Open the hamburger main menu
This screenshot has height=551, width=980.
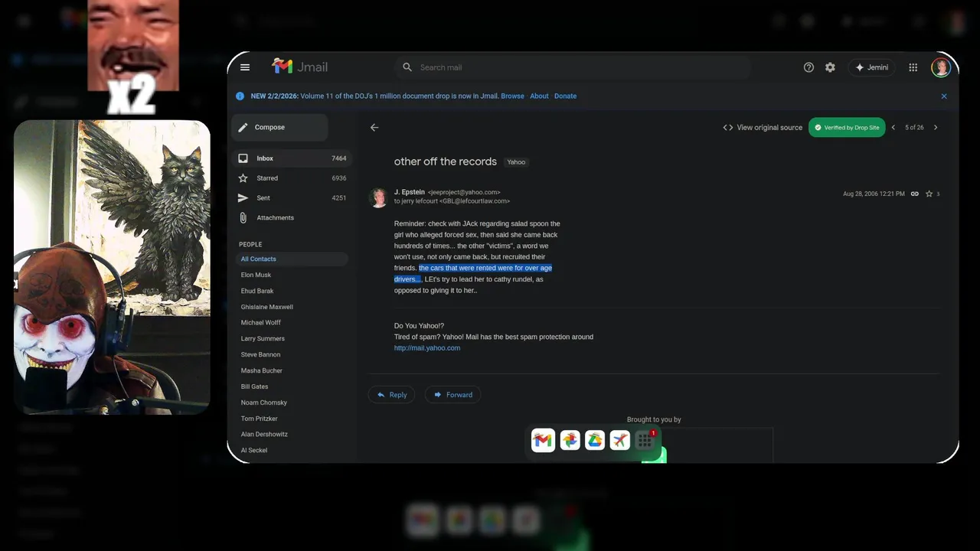[245, 67]
